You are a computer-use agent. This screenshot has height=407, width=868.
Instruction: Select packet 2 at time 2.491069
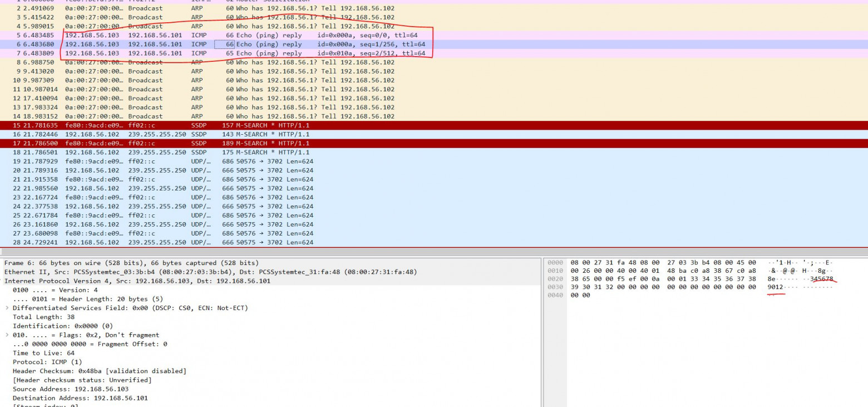(x=434, y=8)
